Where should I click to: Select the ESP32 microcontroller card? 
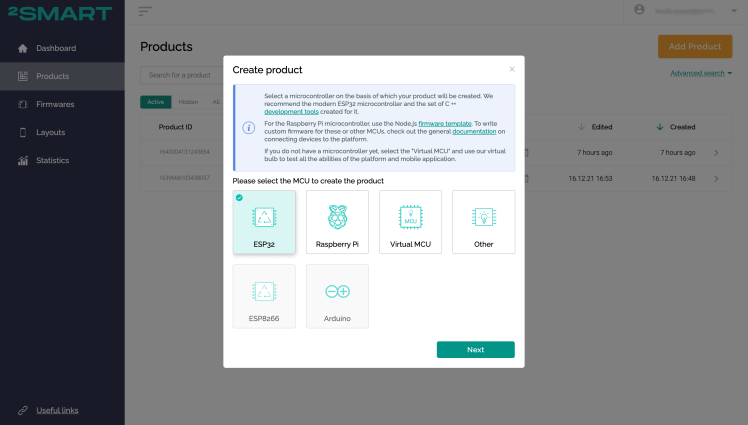[x=264, y=222]
